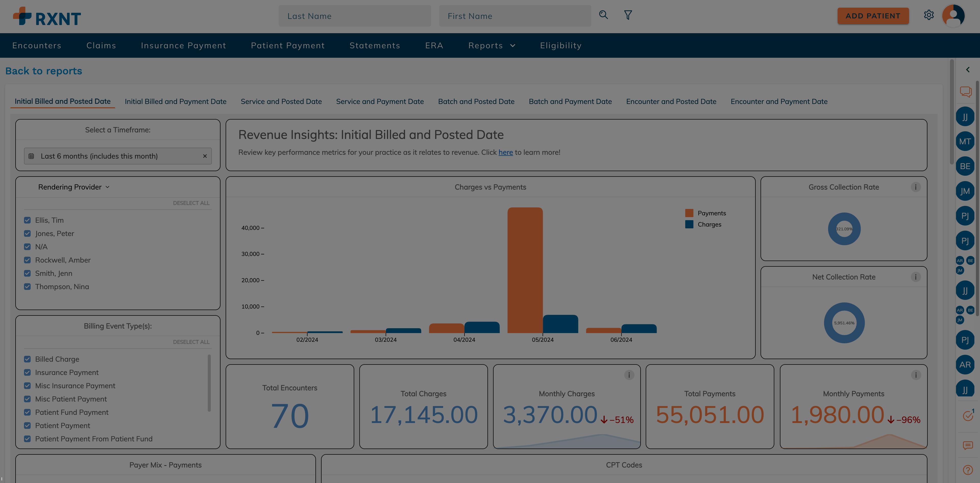
Task: Expand the Rendering Provider dropdown
Action: click(74, 187)
